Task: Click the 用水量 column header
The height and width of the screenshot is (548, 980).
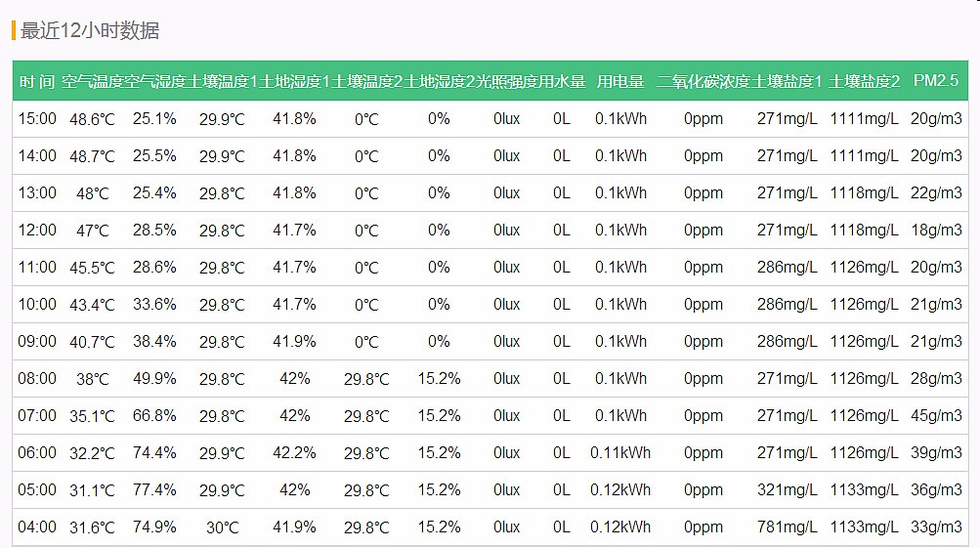Action: coord(562,81)
